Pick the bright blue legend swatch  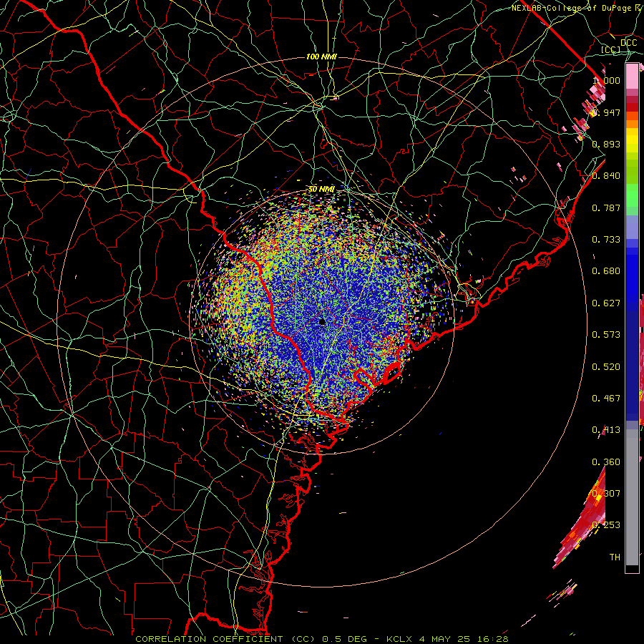click(632, 275)
